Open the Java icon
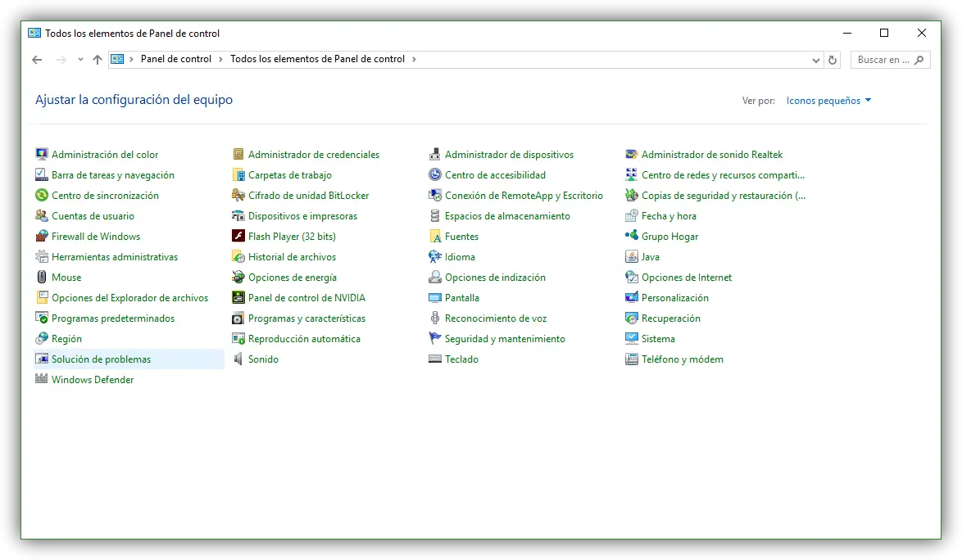 tap(631, 257)
